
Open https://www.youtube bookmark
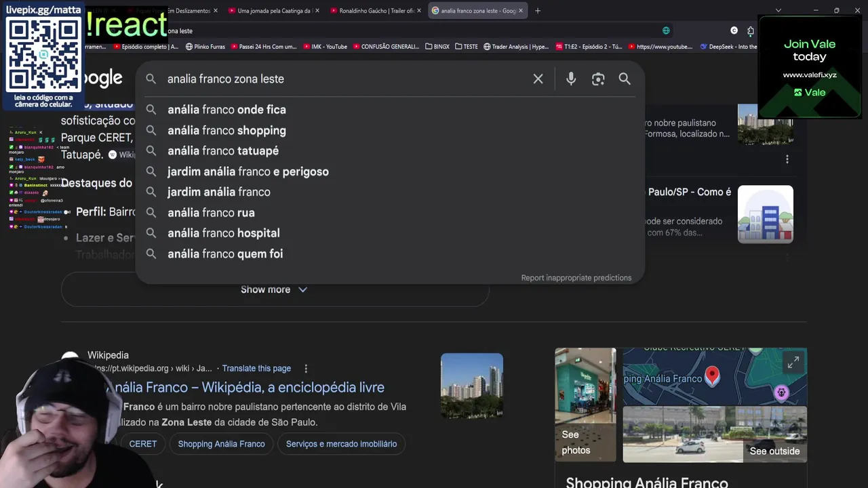(660, 47)
